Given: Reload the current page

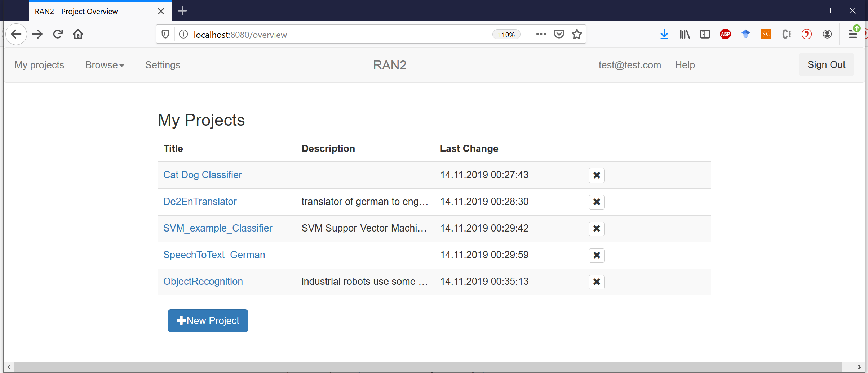Looking at the screenshot, I should click(58, 34).
